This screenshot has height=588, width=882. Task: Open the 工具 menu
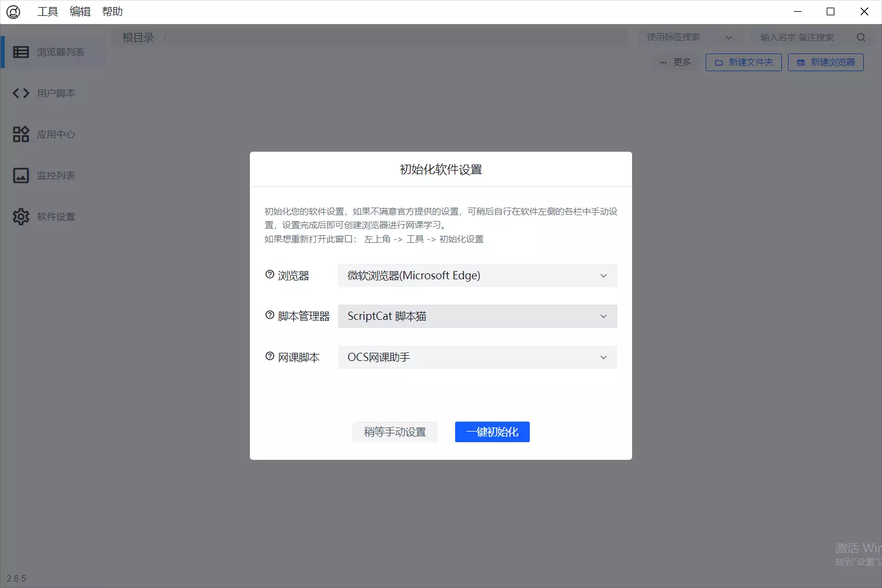(48, 12)
